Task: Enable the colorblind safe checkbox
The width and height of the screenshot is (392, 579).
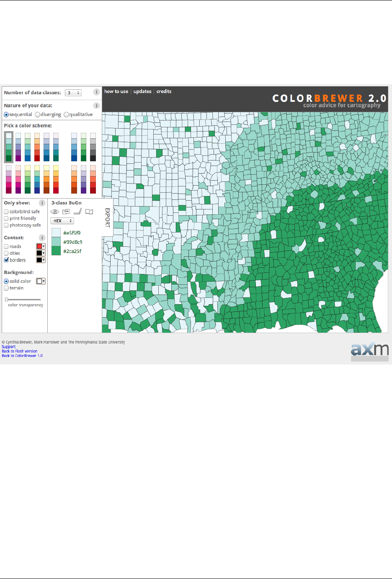Action: 6,212
